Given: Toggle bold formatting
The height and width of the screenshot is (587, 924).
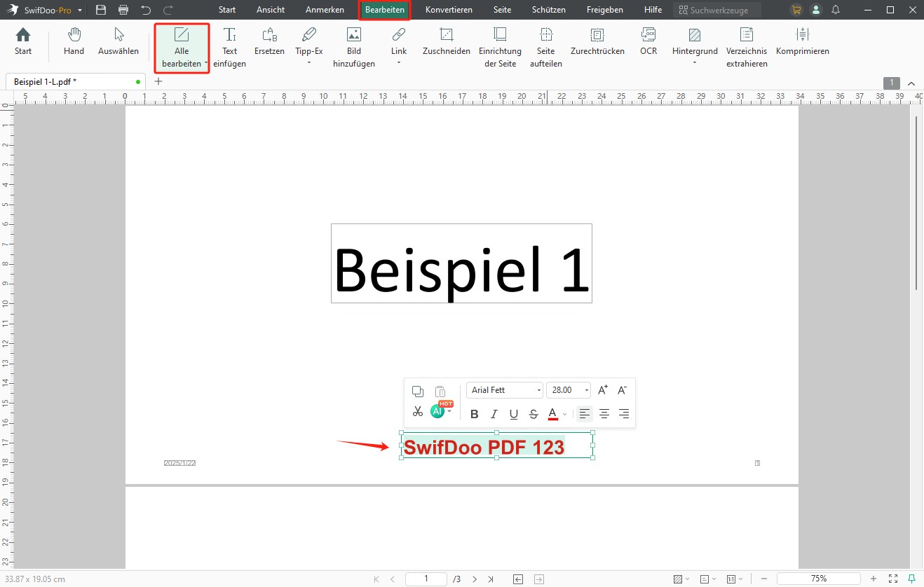Looking at the screenshot, I should (x=474, y=414).
